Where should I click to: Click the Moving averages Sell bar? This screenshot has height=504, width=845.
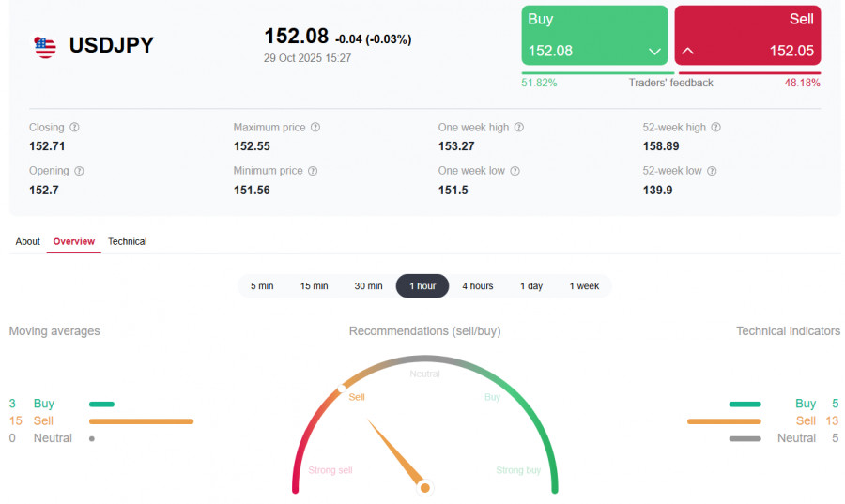pos(141,421)
